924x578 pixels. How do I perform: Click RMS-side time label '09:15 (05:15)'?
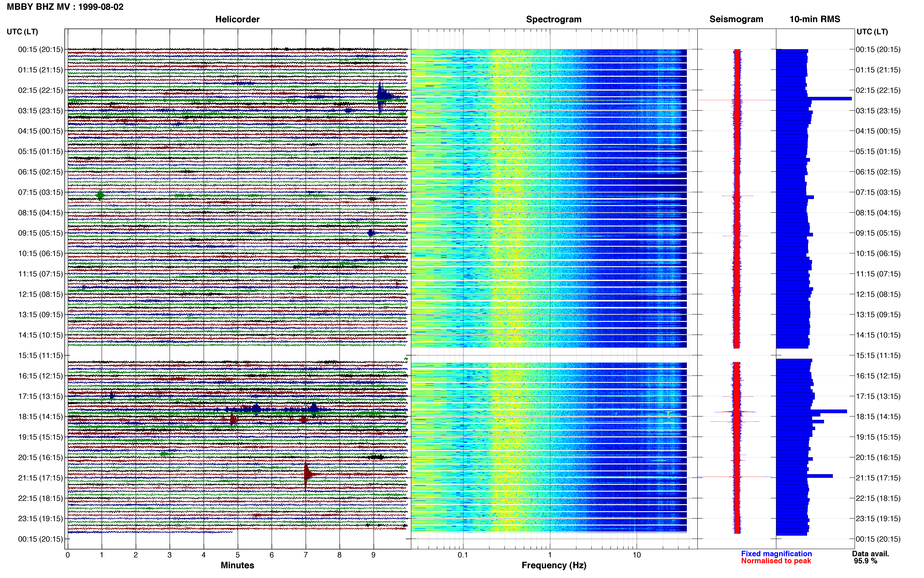point(878,233)
